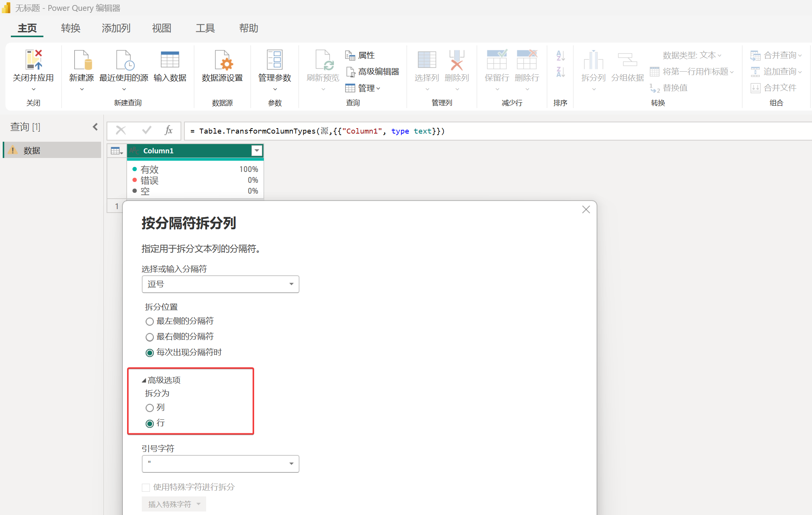Open the quote character dropdown
The height and width of the screenshot is (515, 812).
click(220, 463)
